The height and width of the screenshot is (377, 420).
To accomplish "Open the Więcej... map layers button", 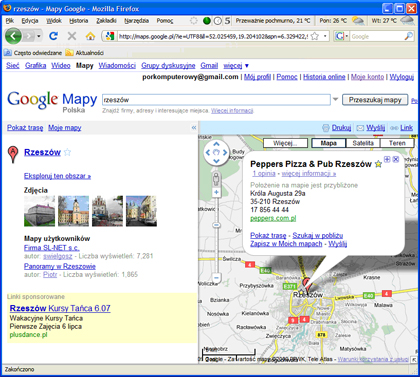I will [285, 143].
